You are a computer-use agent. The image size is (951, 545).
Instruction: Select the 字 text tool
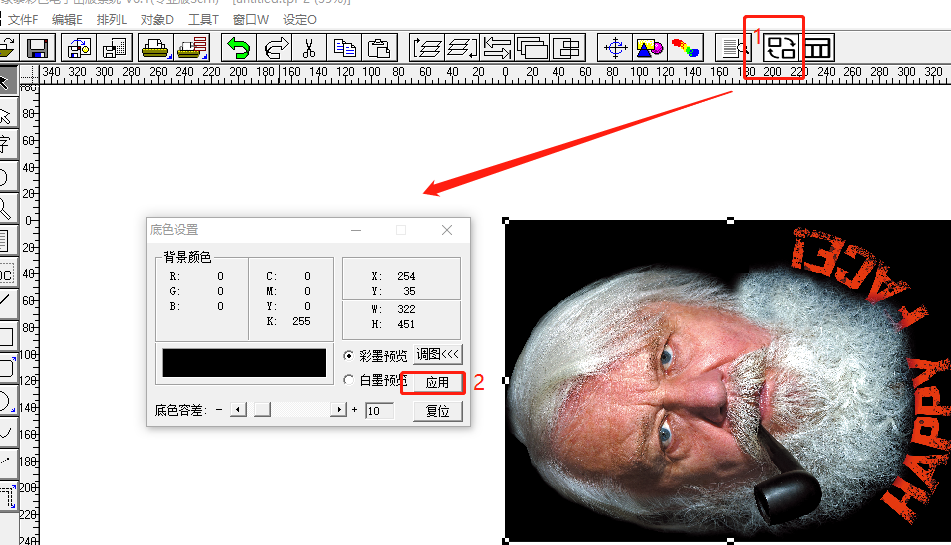[6, 144]
